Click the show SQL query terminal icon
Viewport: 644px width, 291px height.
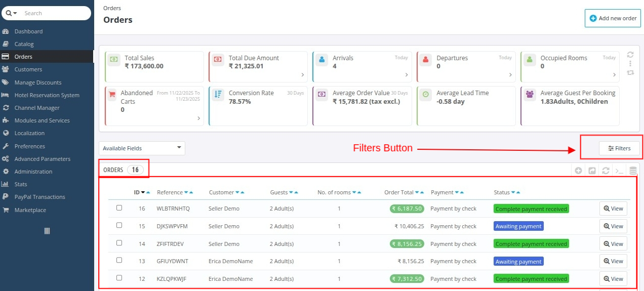619,171
